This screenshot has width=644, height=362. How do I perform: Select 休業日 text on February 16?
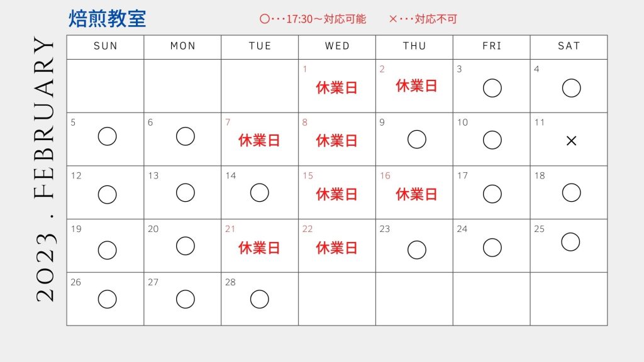416,194
